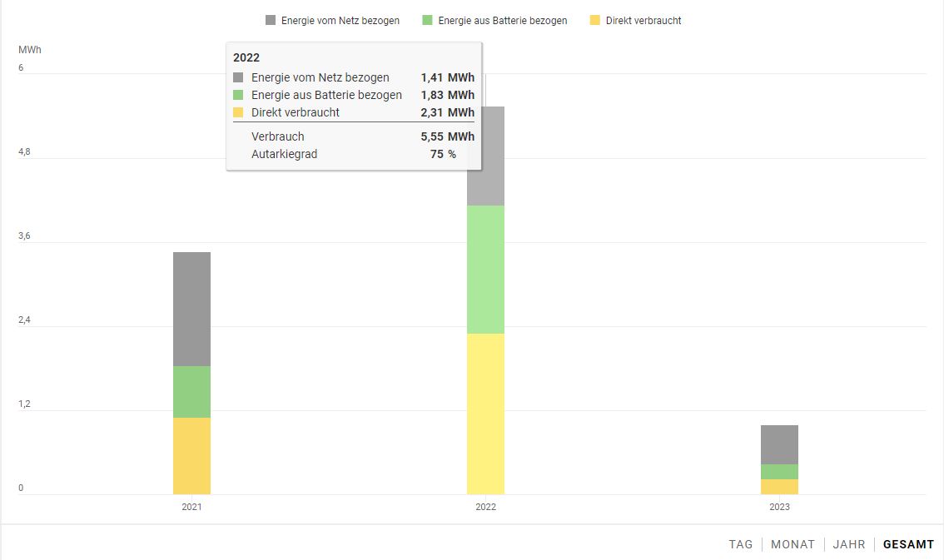
Task: Click the yellow direct-use segment of the 2021 bar
Action: pyautogui.click(x=191, y=456)
